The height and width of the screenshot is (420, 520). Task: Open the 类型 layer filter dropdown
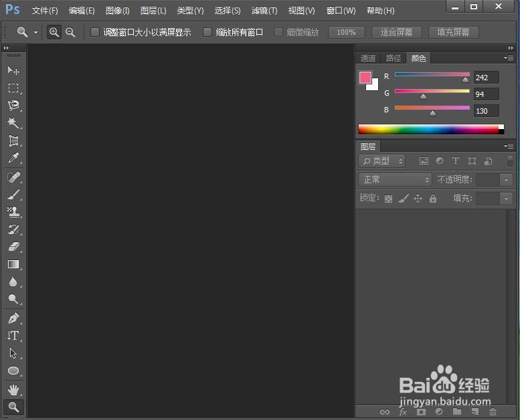(x=381, y=161)
